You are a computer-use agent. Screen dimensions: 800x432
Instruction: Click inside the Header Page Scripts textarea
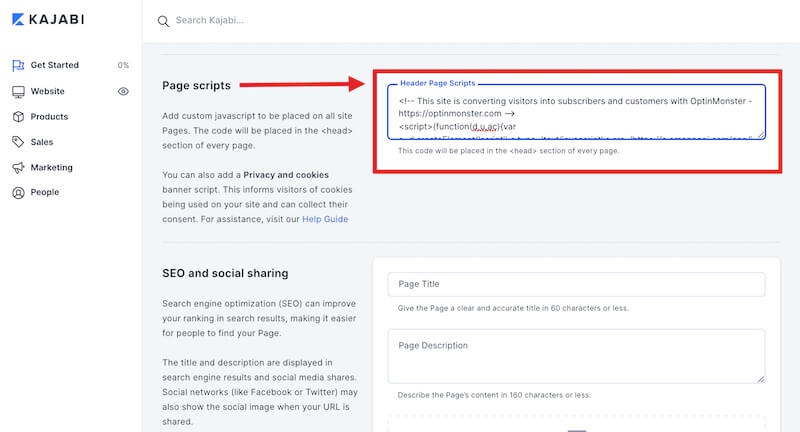576,112
